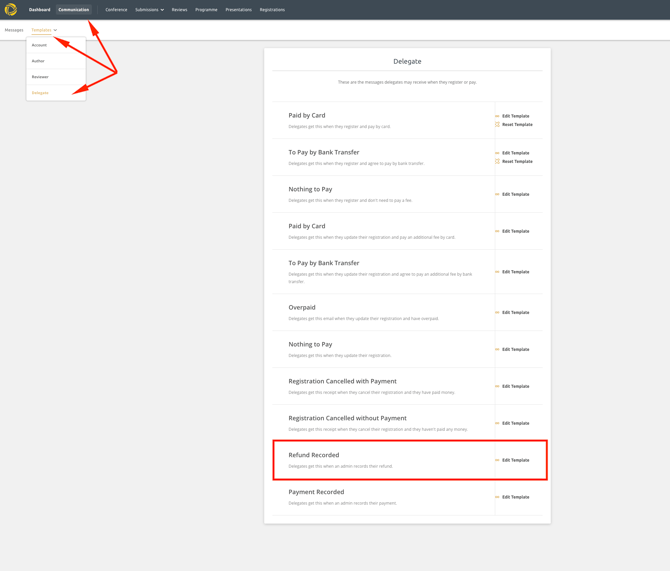Image resolution: width=670 pixels, height=571 pixels.
Task: Click the edit icon for Registration Cancelled without Payment
Action: click(497, 423)
